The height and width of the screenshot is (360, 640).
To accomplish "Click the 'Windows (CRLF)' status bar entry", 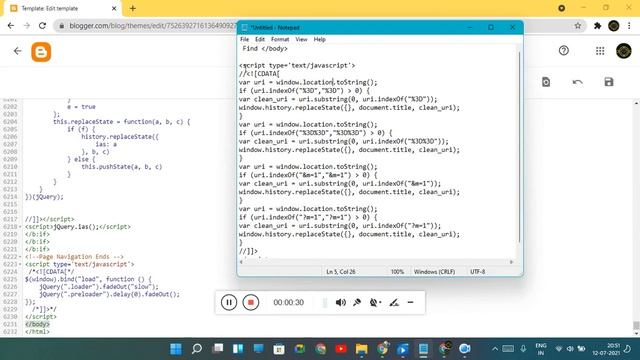I will coord(434,271).
